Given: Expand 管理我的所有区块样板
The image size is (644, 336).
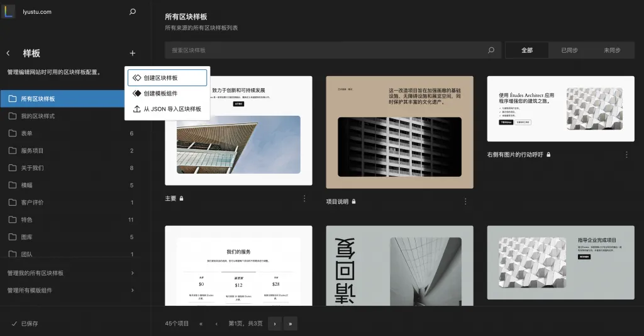Looking at the screenshot, I should pyautogui.click(x=69, y=273).
